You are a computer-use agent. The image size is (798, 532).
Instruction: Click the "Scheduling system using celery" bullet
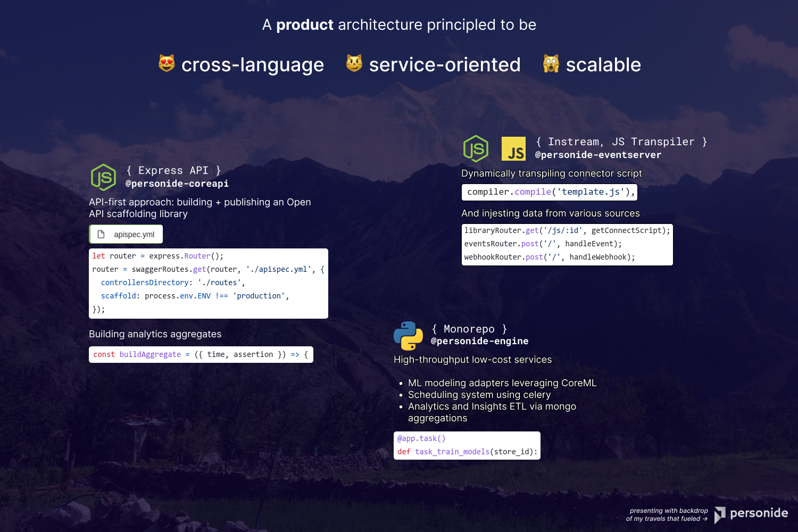point(479,395)
